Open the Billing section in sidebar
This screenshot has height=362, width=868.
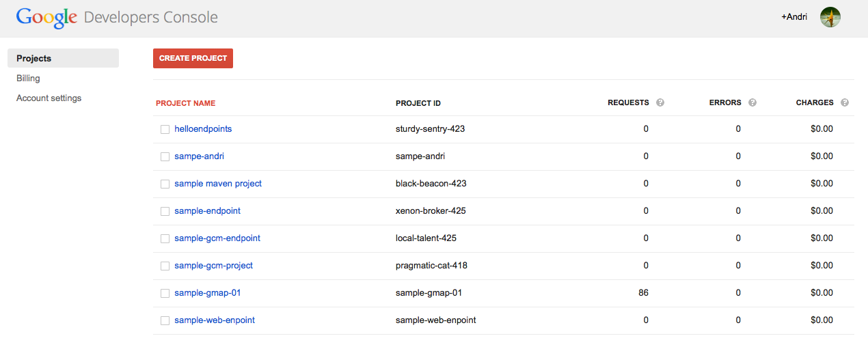click(x=28, y=79)
